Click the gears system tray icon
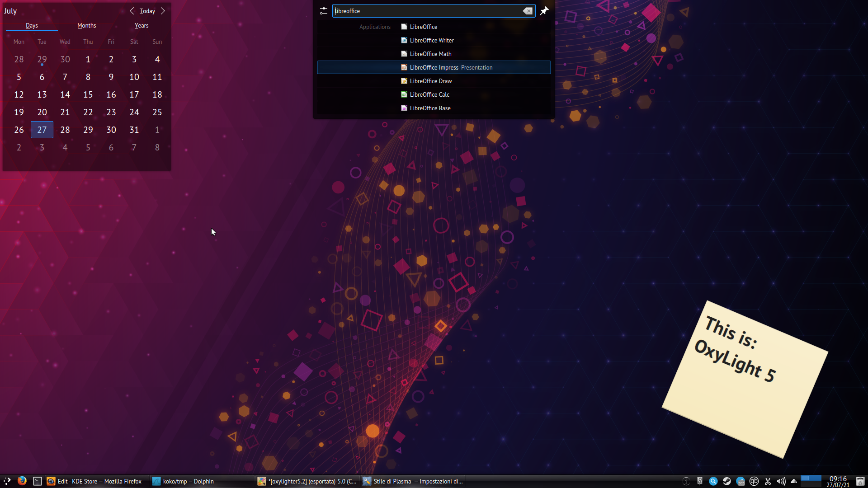Viewport: 868px width, 488px height. pyautogui.click(x=700, y=481)
